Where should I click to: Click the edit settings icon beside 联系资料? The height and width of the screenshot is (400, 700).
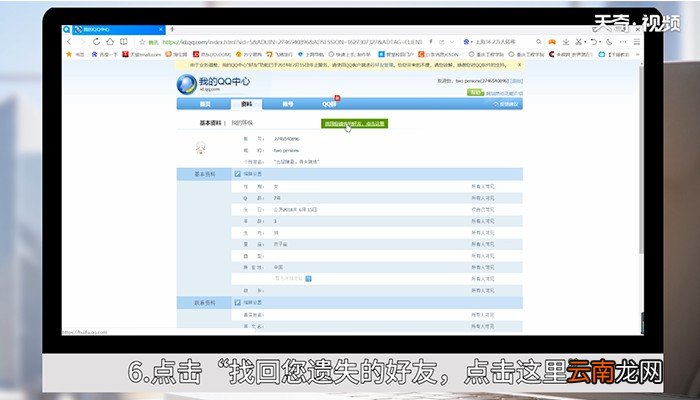238,303
